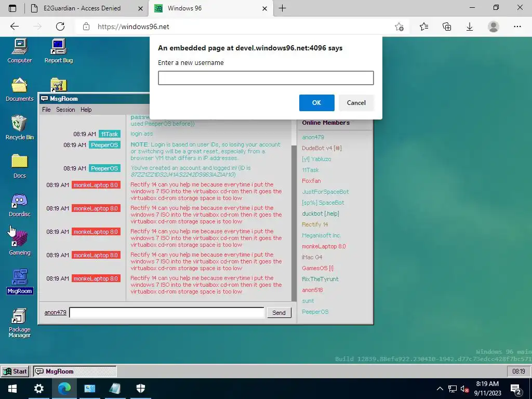Viewport: 532px width, 399px height.
Task: Show hidden system tray icons
Action: tap(440, 389)
